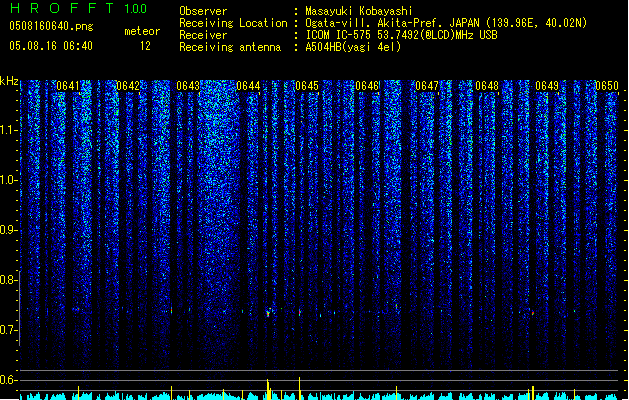The width and height of the screenshot is (629, 400).
Task: Click the 0648 time marker
Action: coord(487,86)
